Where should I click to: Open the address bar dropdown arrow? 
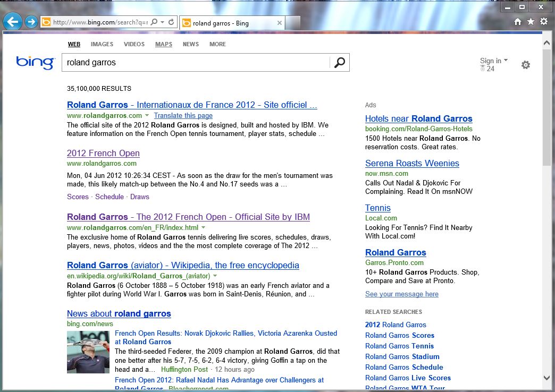[x=163, y=22]
